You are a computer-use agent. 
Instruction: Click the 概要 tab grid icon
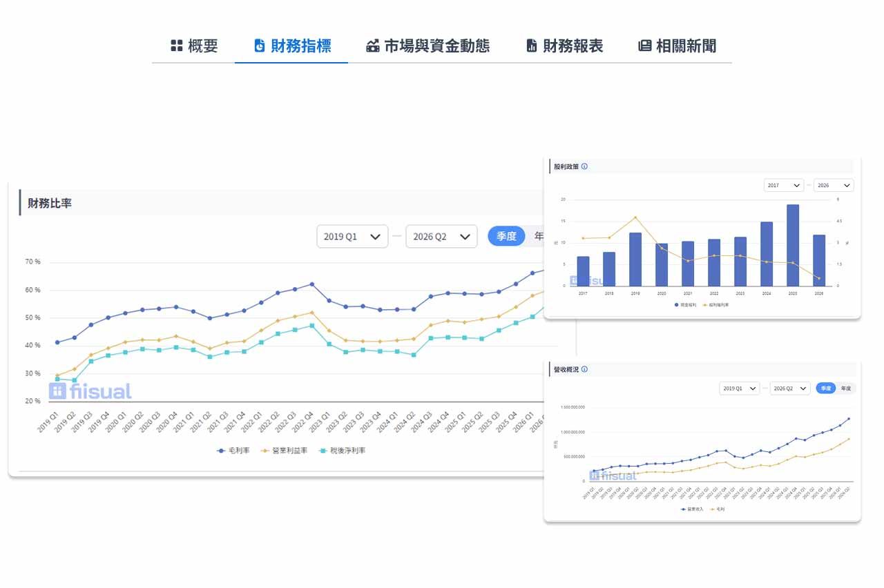tap(176, 46)
